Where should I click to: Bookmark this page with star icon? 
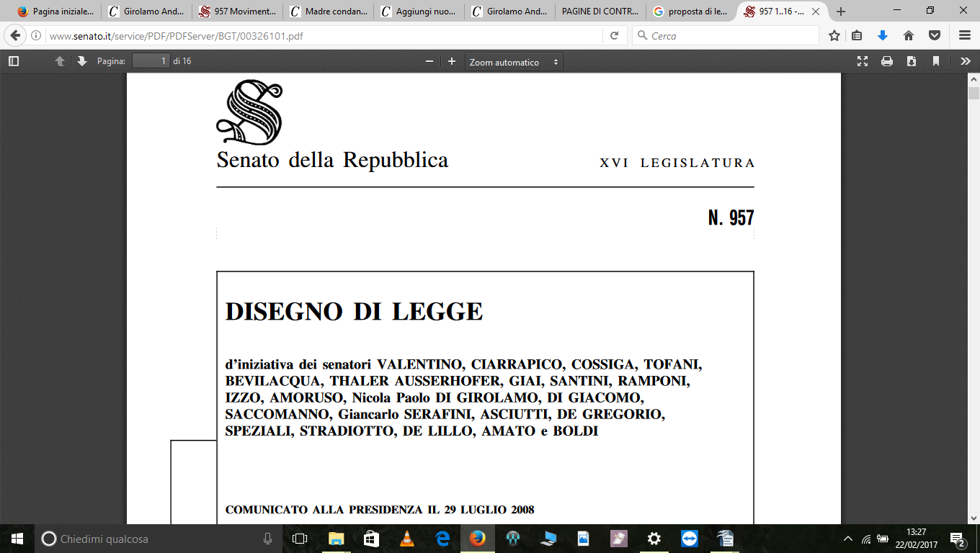pyautogui.click(x=834, y=35)
